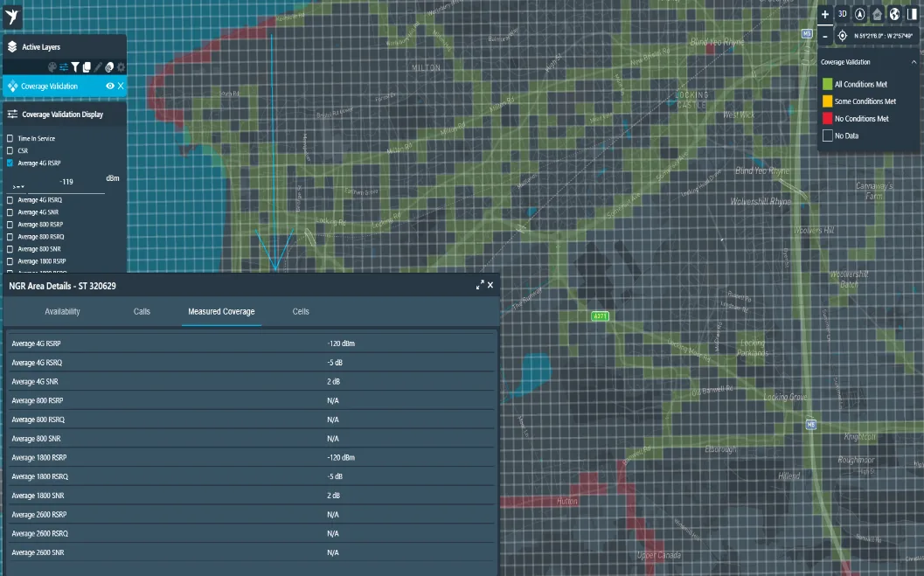Reset map orientation with compass
This screenshot has width=924, height=576.
[x=860, y=14]
